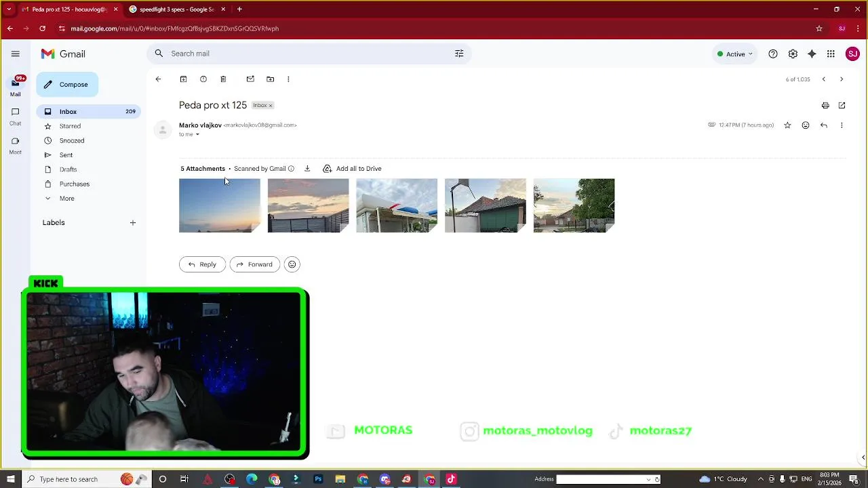The width and height of the screenshot is (868, 488).
Task: Go to the newer email arrow
Action: [x=824, y=79]
